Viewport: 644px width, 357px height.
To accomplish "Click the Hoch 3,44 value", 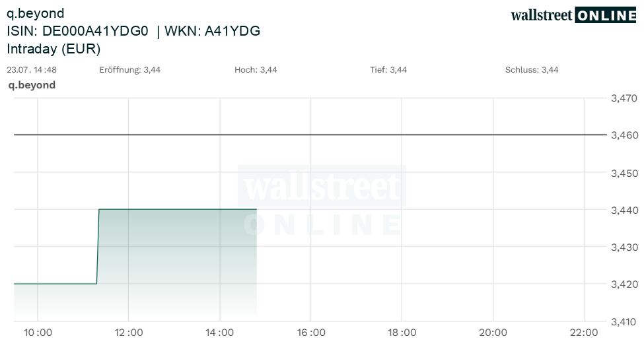I will click(x=256, y=70).
